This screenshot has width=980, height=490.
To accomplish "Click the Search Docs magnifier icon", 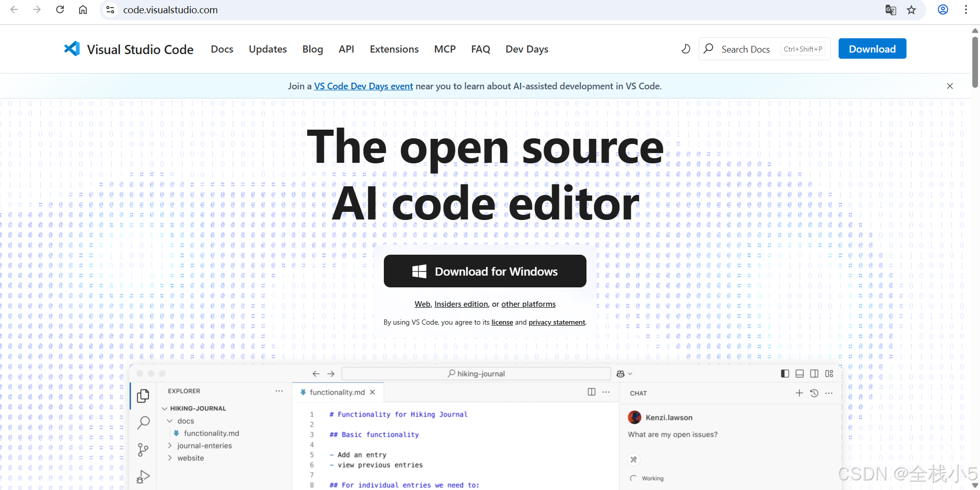I will tap(708, 48).
